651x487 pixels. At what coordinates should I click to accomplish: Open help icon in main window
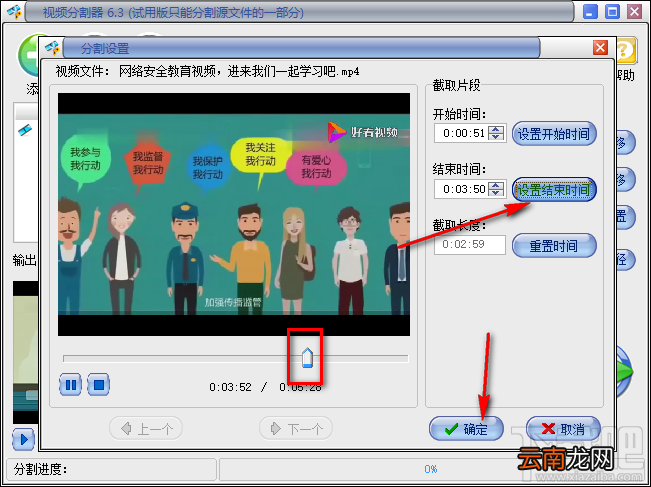[626, 51]
